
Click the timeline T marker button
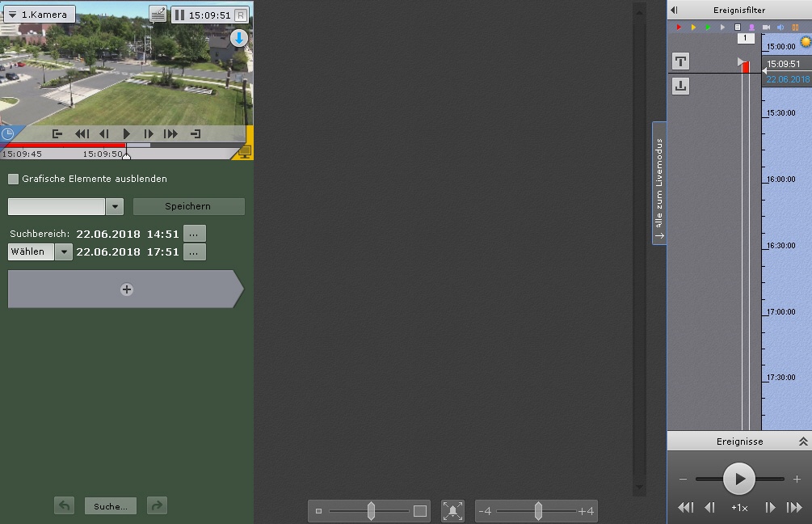(x=681, y=61)
